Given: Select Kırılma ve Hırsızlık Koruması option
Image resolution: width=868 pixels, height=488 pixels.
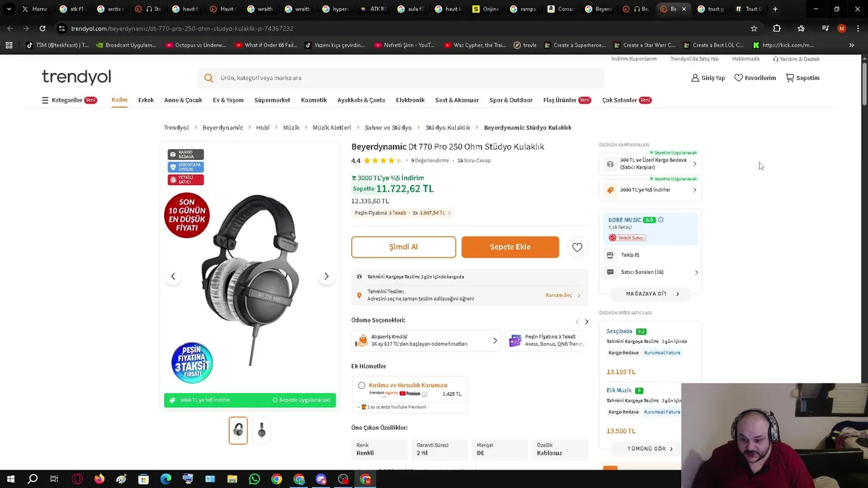Looking at the screenshot, I should pos(361,386).
